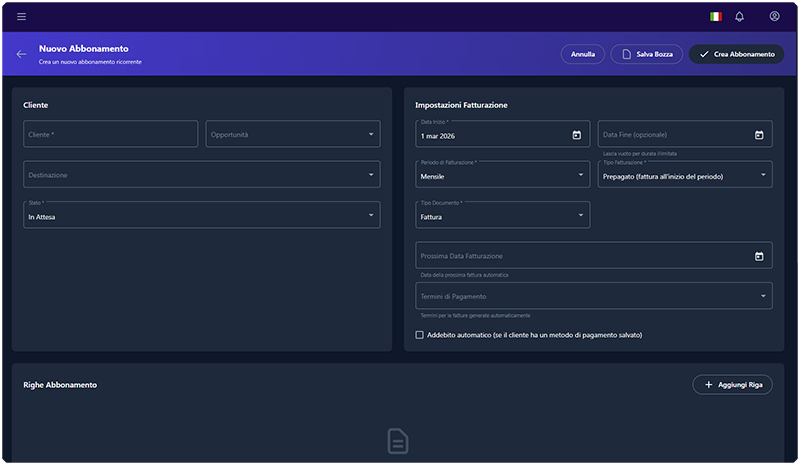Change Stato from In Attesa
Viewport: 800px width, 465px height.
(x=201, y=215)
